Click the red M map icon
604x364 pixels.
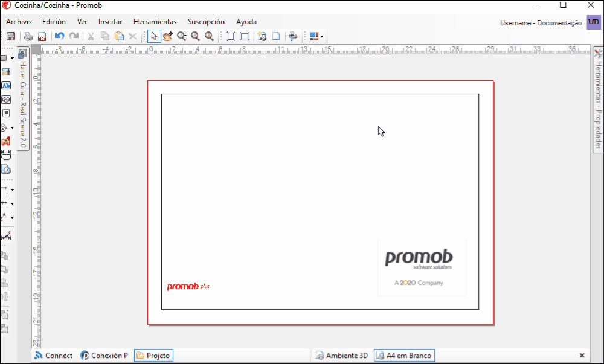coord(6,141)
